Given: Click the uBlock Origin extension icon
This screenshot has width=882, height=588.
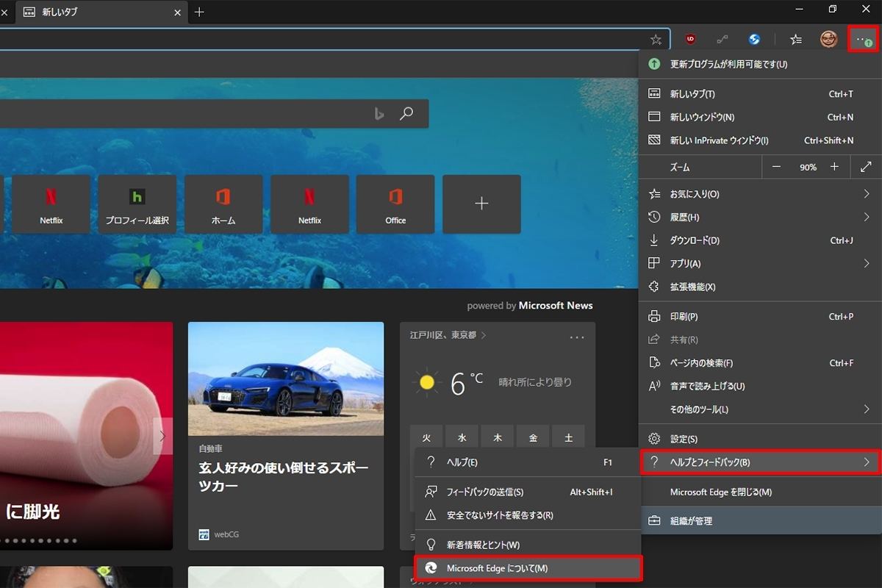Looking at the screenshot, I should click(690, 40).
